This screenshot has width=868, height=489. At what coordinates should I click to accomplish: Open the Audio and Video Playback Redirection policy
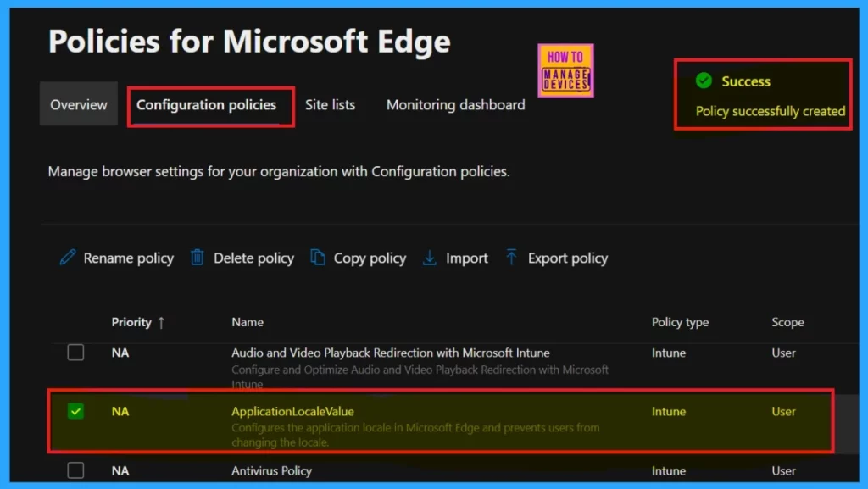[x=391, y=353]
